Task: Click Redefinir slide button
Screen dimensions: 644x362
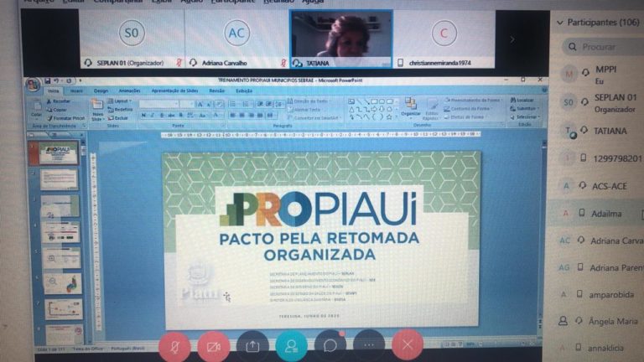Action: (121, 110)
